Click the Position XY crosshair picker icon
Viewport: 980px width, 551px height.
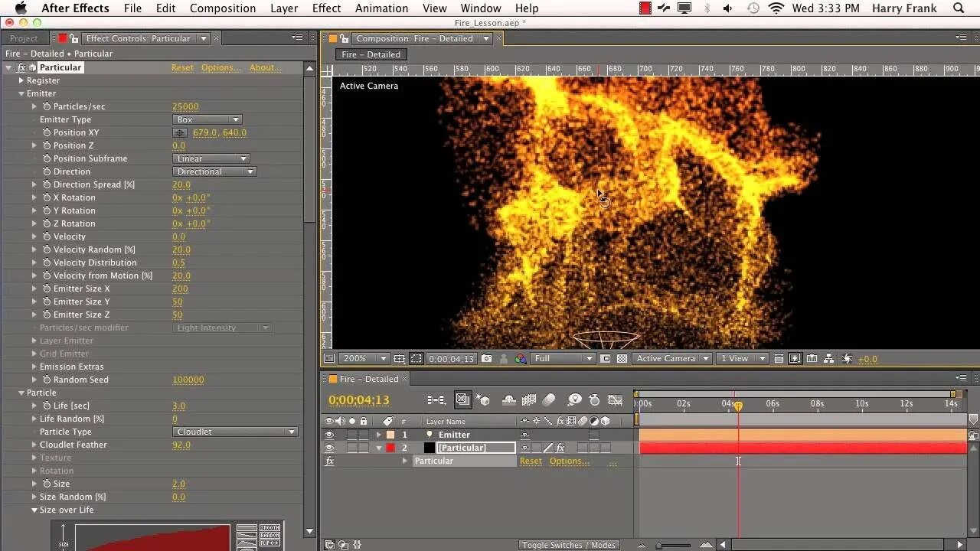180,132
